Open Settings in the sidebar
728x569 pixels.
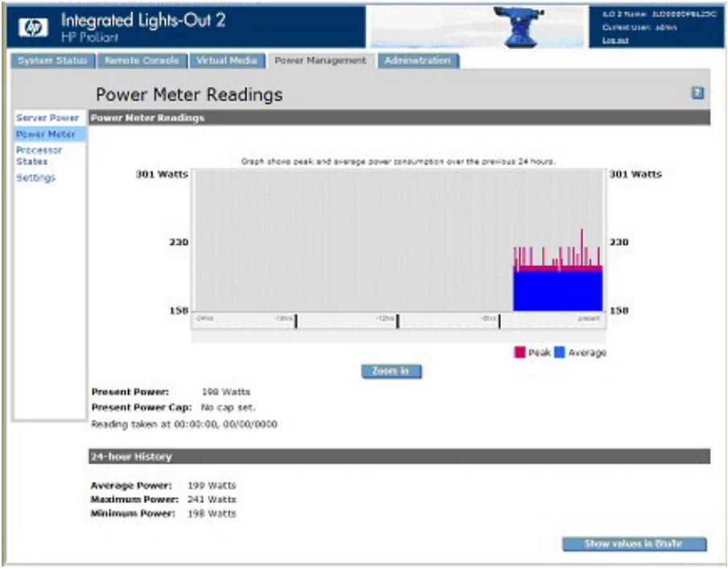[35, 177]
